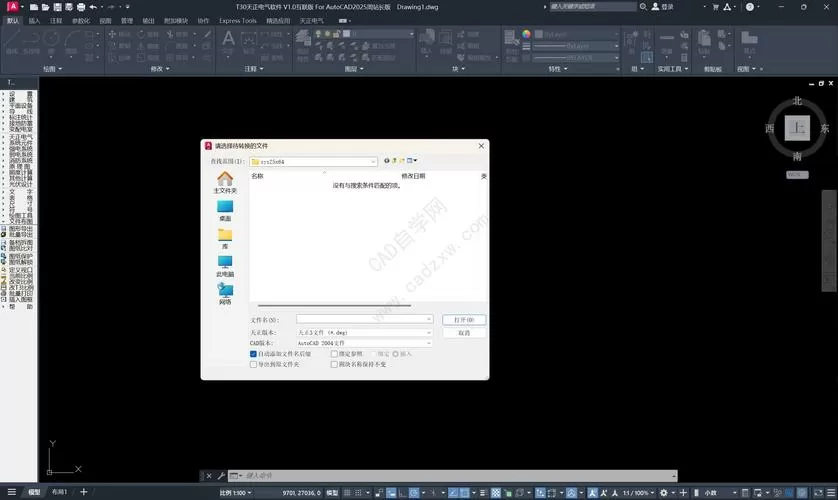
Task: Click the Libraries folder shortcut in dialog
Action: 225,239
